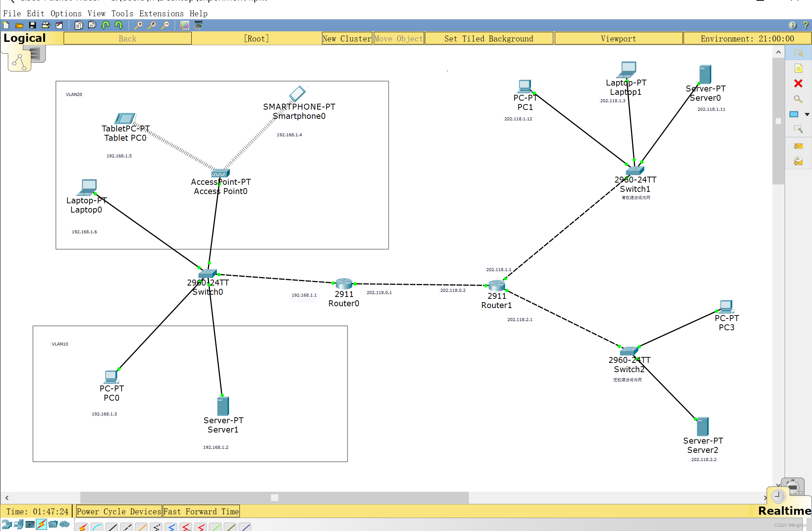This screenshot has width=812, height=531.
Task: Open the Extensions menu
Action: pos(161,14)
